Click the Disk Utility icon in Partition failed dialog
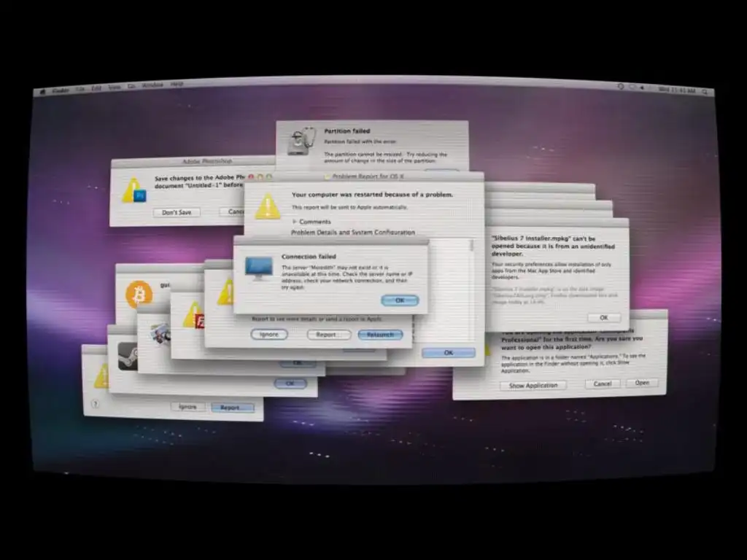Viewport: 747px width, 560px height. (302, 141)
